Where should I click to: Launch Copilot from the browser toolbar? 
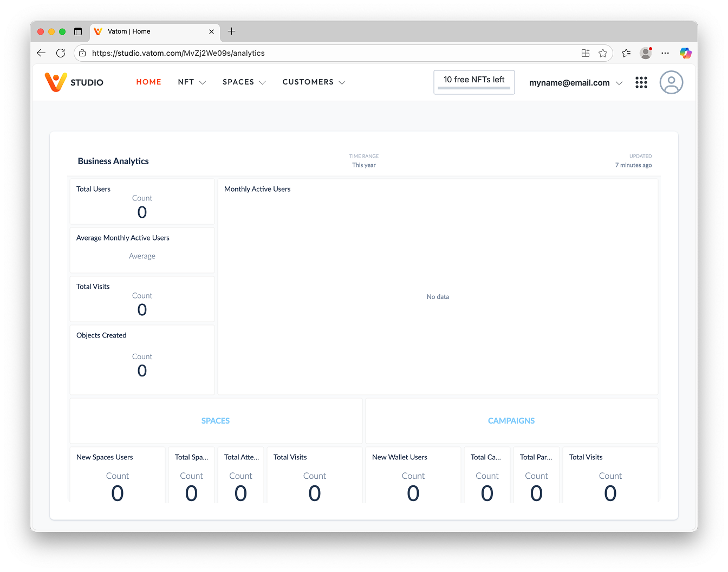point(685,53)
